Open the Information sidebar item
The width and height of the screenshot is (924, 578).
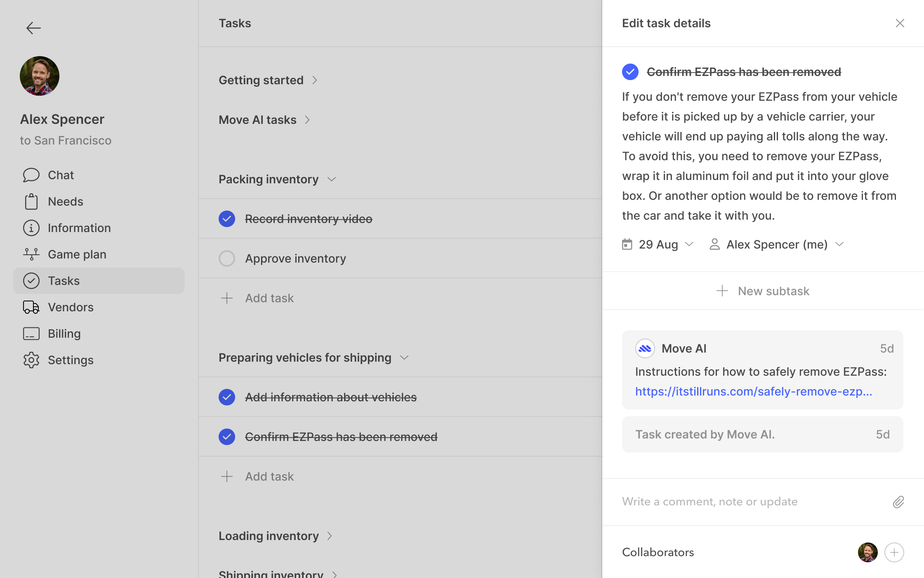pyautogui.click(x=79, y=228)
